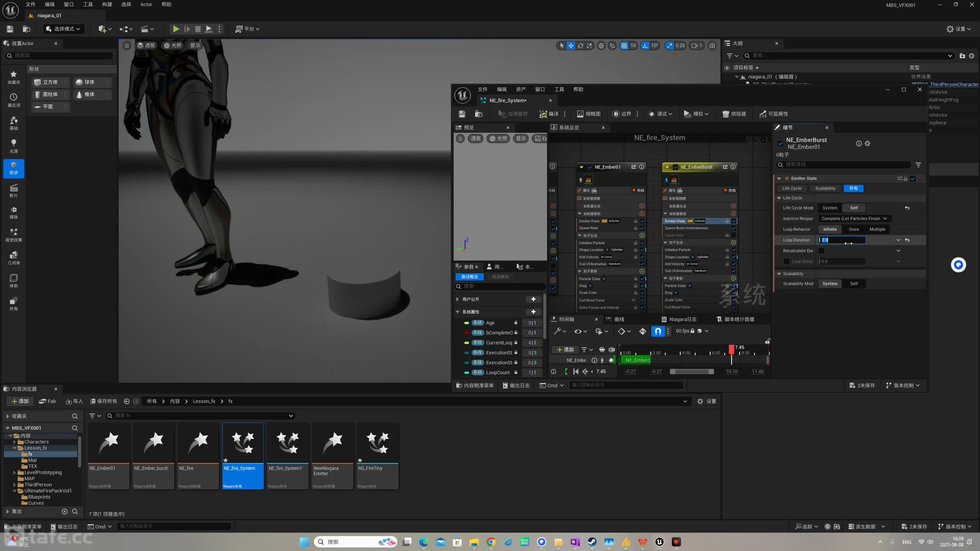Toggle the NE_EmberBurst emitter header checkbox
The height and width of the screenshot is (551, 980).
click(x=676, y=167)
